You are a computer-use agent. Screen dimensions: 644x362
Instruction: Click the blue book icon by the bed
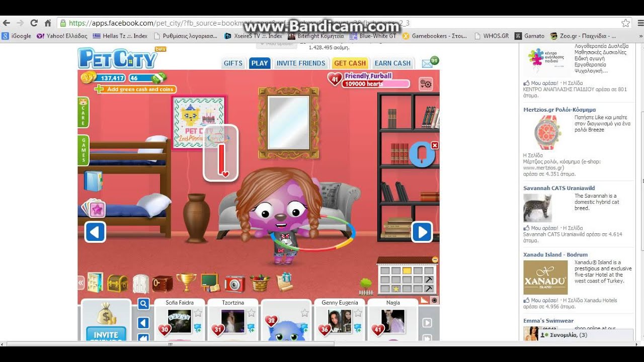coord(93,182)
